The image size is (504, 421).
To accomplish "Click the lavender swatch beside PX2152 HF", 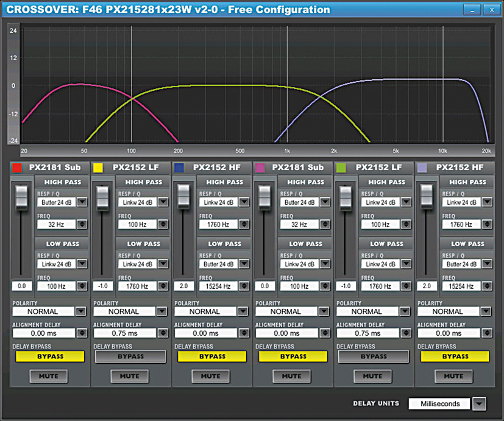I will pos(422,168).
